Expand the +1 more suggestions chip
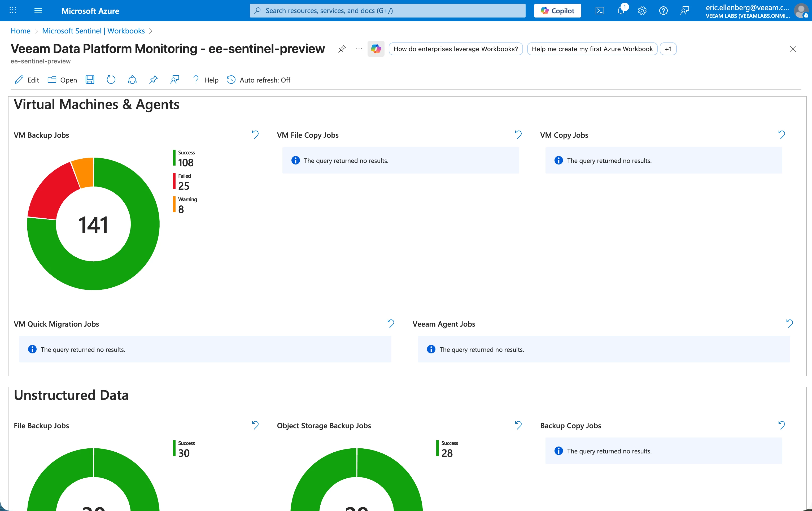The image size is (812, 511). point(668,49)
